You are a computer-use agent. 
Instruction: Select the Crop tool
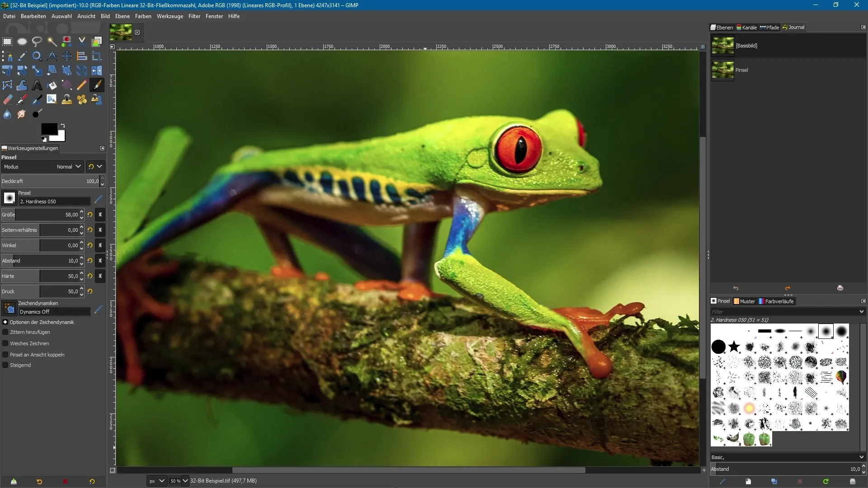(x=97, y=56)
